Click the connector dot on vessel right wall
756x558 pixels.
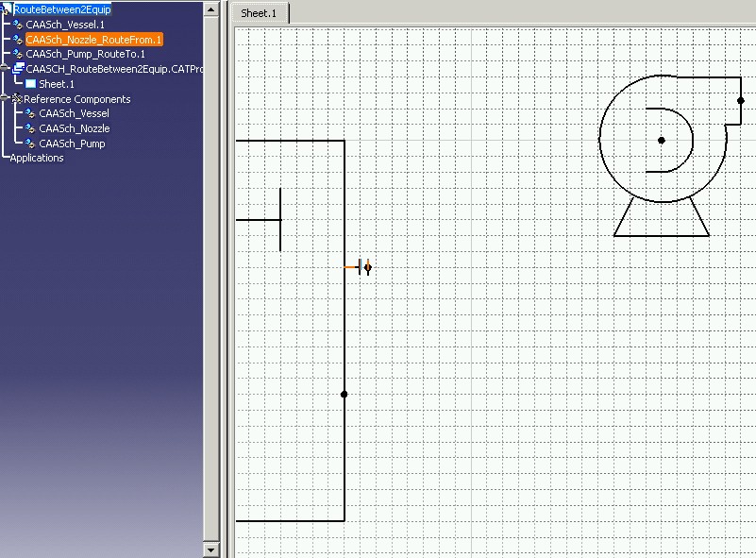point(344,394)
